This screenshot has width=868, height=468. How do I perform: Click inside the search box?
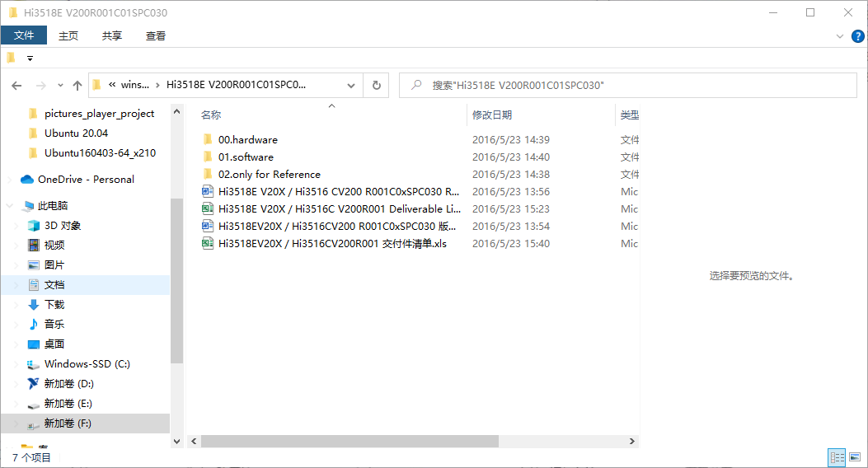tap(628, 85)
